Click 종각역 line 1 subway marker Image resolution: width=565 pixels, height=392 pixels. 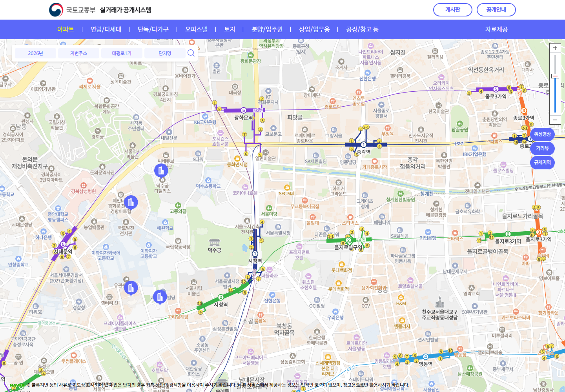[364, 145]
